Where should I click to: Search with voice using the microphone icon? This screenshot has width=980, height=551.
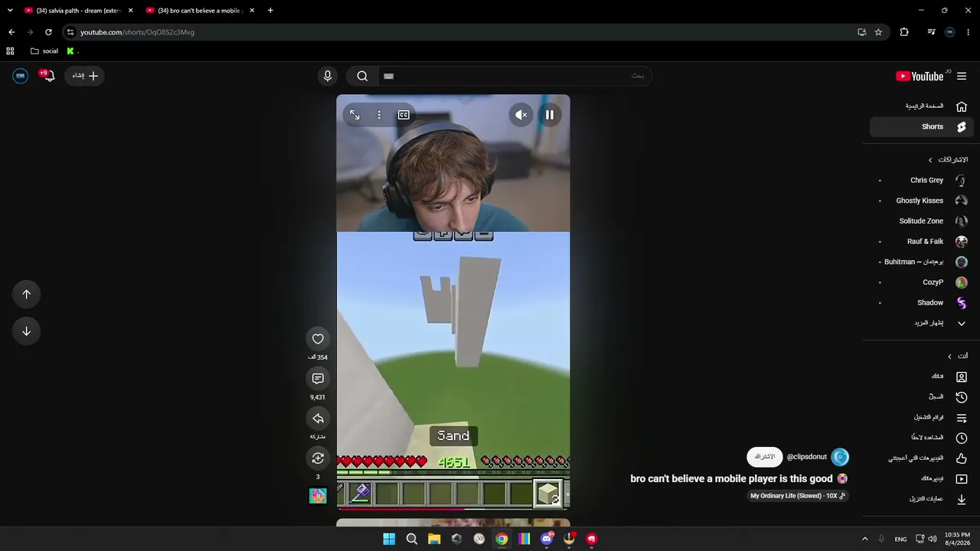pyautogui.click(x=328, y=76)
